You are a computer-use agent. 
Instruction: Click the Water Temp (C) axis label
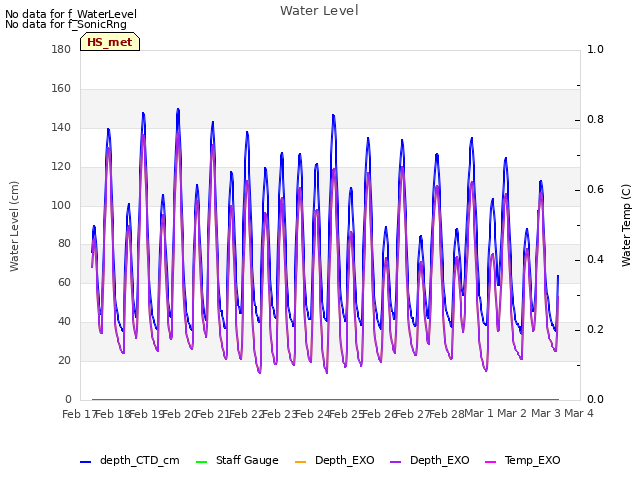click(x=626, y=225)
